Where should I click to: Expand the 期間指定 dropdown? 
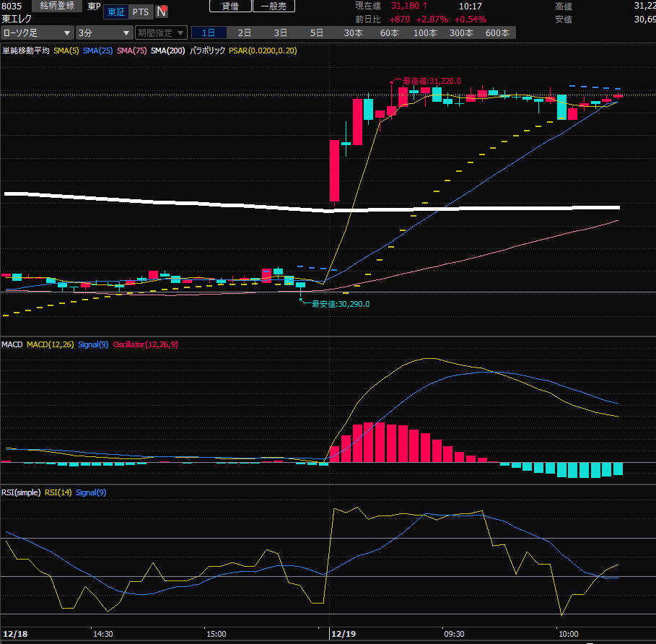160,33
